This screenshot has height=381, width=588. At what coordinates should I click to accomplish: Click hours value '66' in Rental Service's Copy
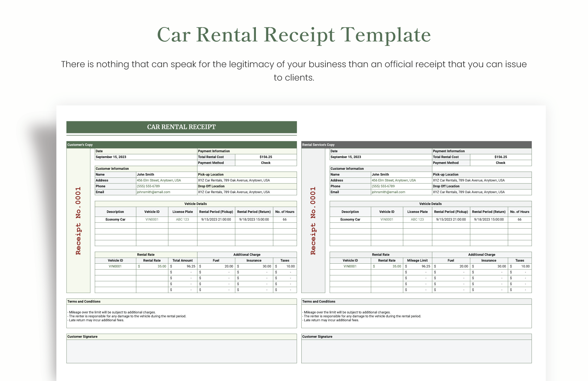[520, 220]
